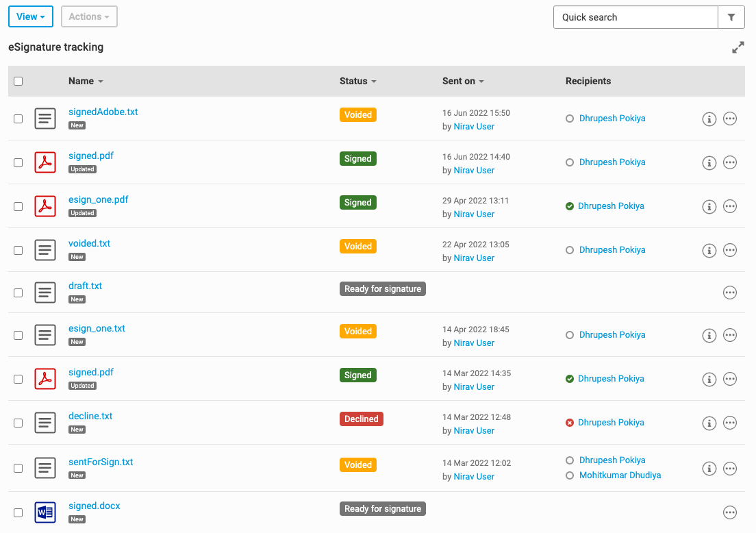Open the View dropdown menu
The width and height of the screenshot is (756, 533).
point(31,16)
